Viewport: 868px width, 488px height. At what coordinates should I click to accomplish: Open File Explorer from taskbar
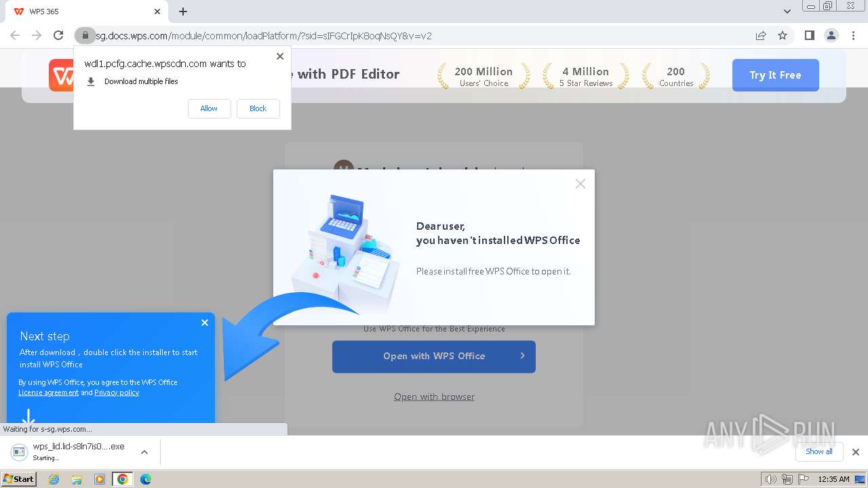[77, 479]
